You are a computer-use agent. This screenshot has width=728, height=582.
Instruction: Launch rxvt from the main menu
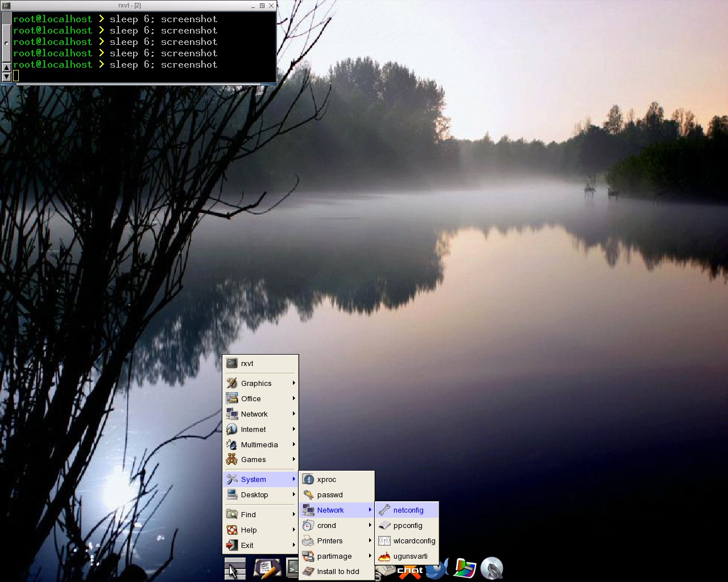pos(260,363)
